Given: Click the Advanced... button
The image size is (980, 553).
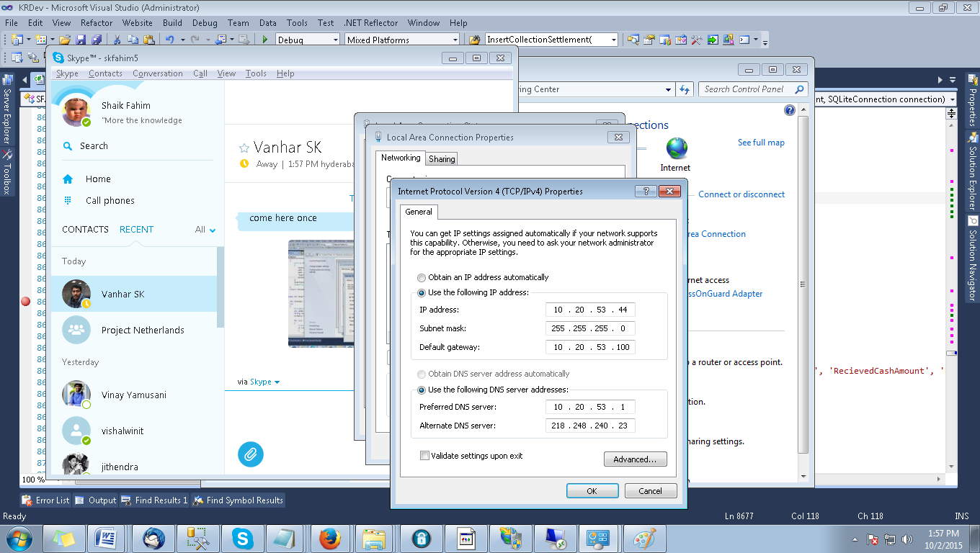Looking at the screenshot, I should click(x=635, y=459).
